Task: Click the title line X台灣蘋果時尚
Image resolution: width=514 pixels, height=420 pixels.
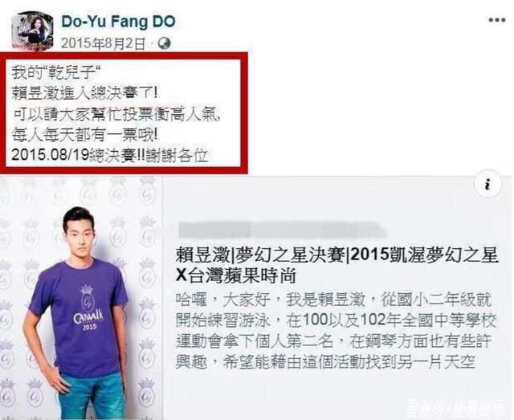Action: point(236,275)
